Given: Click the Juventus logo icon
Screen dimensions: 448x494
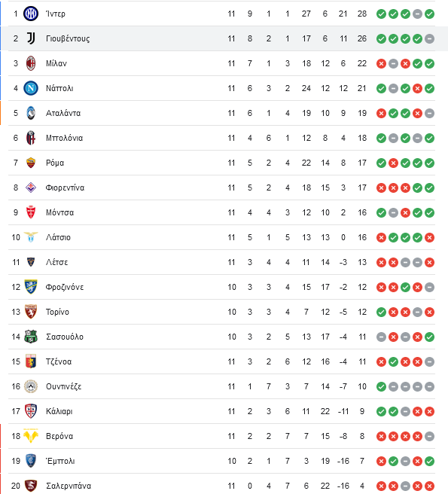Looking at the screenshot, I should [x=31, y=38].
